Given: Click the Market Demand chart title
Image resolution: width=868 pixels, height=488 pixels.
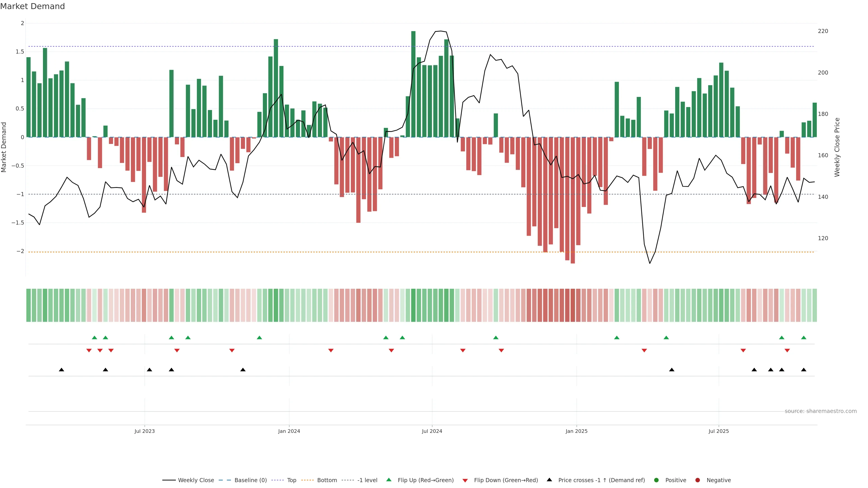Looking at the screenshot, I should point(32,6).
